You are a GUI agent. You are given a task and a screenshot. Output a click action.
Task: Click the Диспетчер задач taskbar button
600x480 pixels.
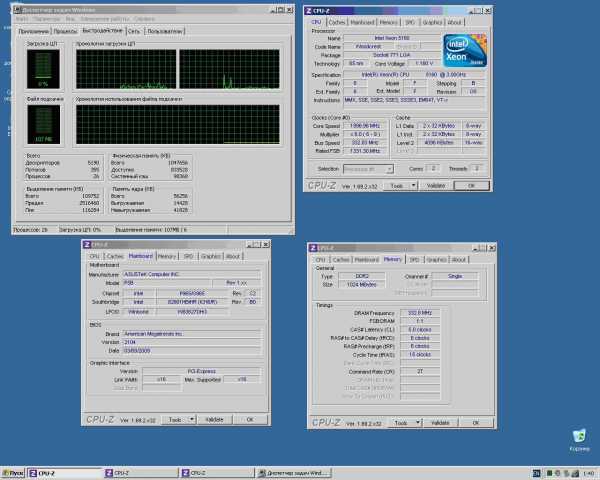294,473
